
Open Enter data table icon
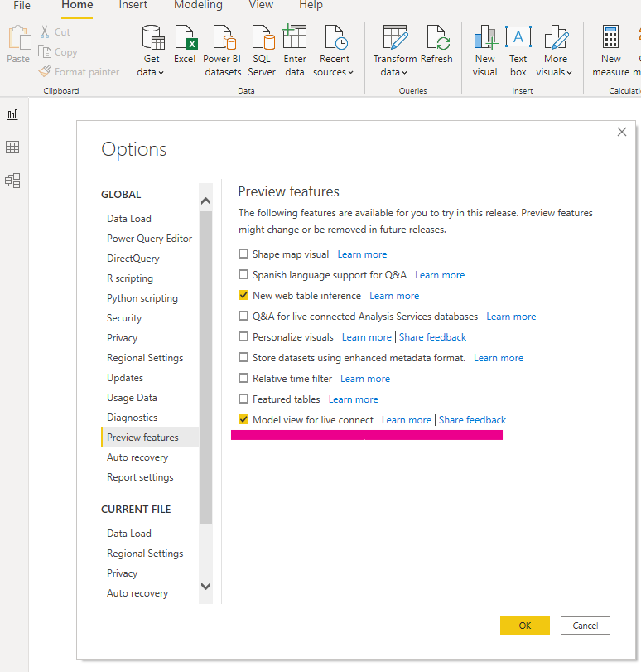click(x=294, y=36)
